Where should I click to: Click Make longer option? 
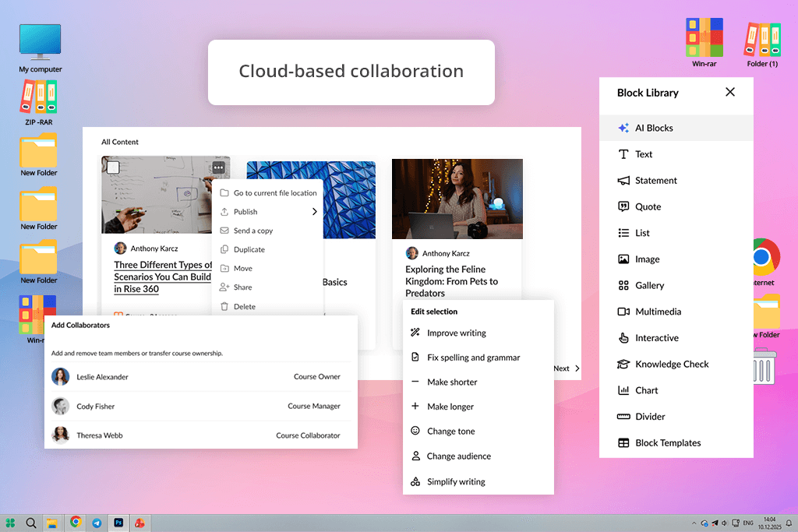point(478,407)
